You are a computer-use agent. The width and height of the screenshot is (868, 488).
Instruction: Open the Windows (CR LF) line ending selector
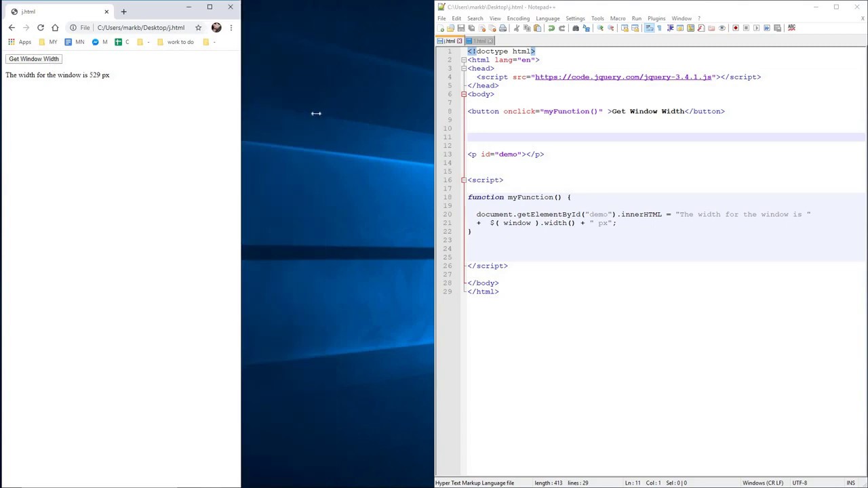[763, 483]
